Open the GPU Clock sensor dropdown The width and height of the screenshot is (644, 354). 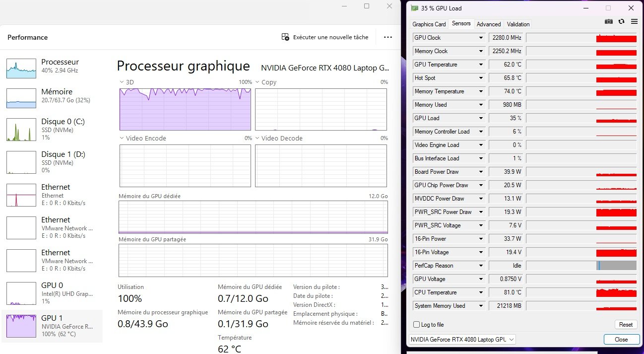pos(481,38)
